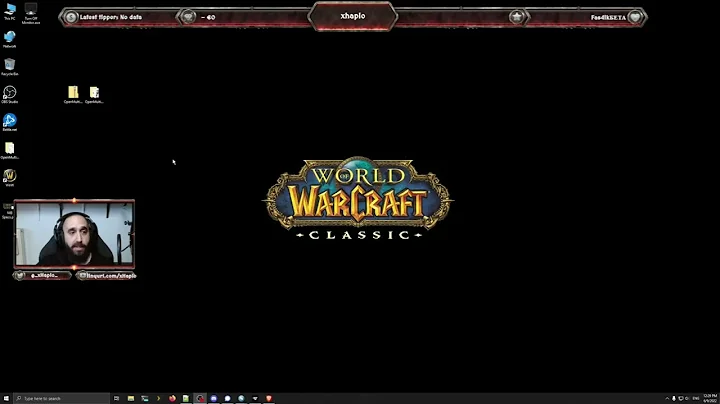Open the second OpenMulti archive icon
This screenshot has width=720, height=404.
tap(94, 95)
